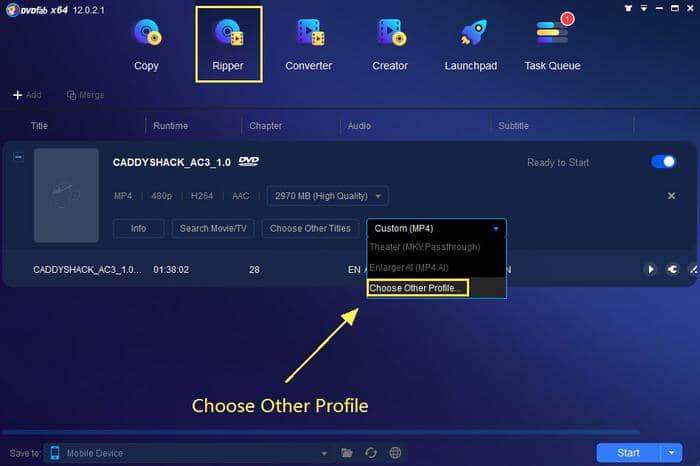Choose Other Profile from the list
Image resolution: width=700 pixels, height=466 pixels.
pyautogui.click(x=417, y=288)
